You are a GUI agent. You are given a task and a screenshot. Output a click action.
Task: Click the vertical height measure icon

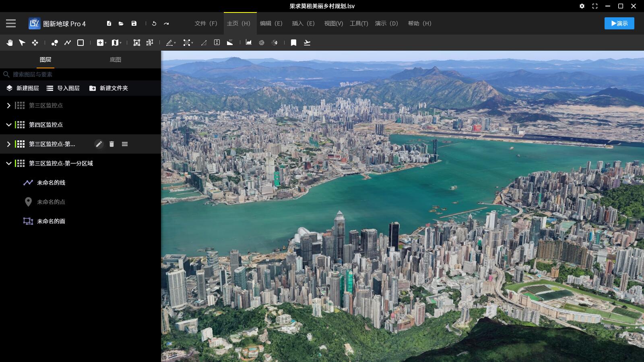[217, 42]
